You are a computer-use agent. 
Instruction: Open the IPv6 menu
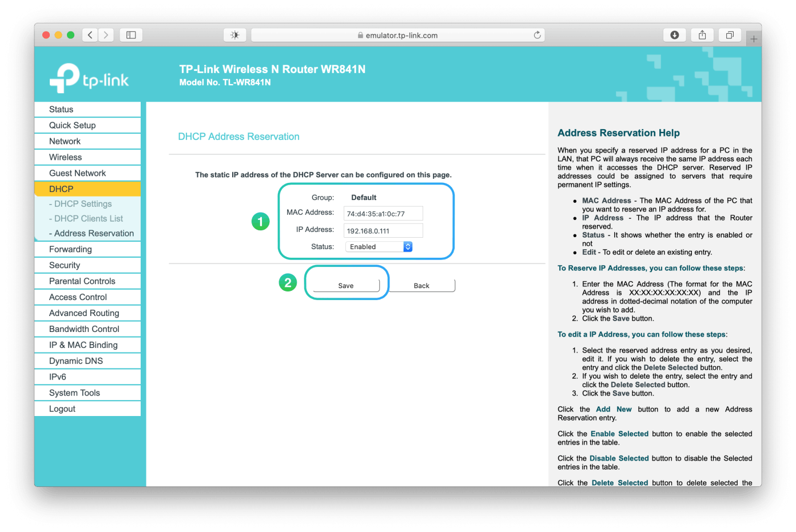(87, 377)
